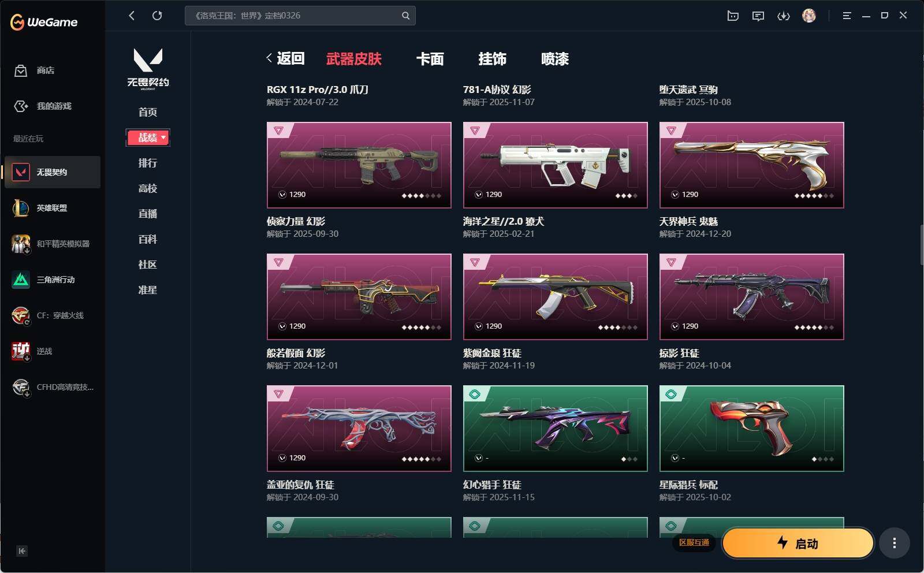924x573 pixels.
Task: Open the hamburger menu in title bar
Action: [x=847, y=16]
